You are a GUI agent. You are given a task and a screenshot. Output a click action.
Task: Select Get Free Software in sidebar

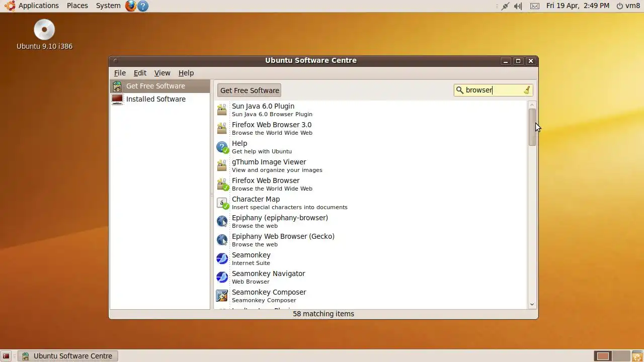point(160,86)
